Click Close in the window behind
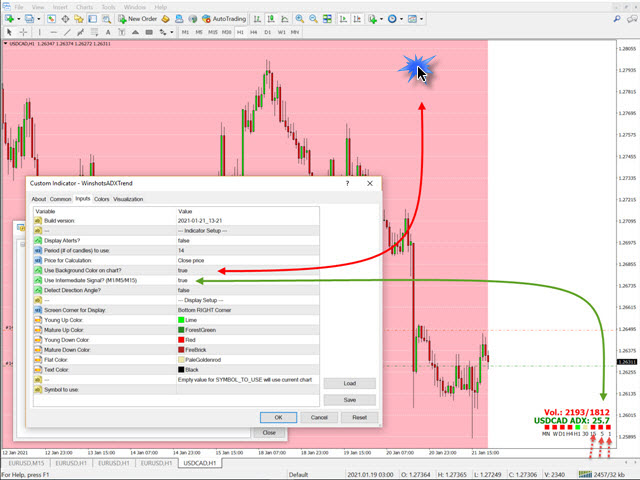Screen dimensions: 640x480 (269, 433)
